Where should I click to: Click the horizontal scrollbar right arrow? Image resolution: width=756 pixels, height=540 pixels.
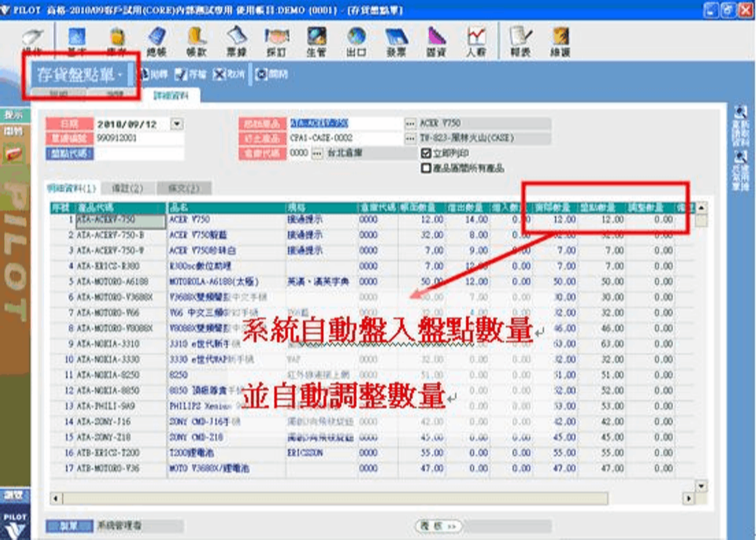click(x=687, y=497)
